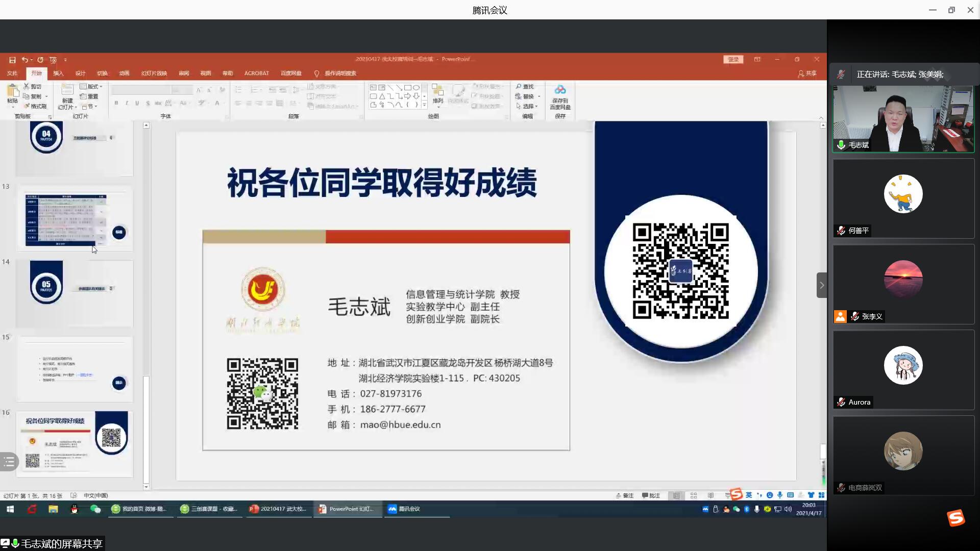Switch to normal view in status bar
Viewport: 980px width, 551px height.
point(676,495)
